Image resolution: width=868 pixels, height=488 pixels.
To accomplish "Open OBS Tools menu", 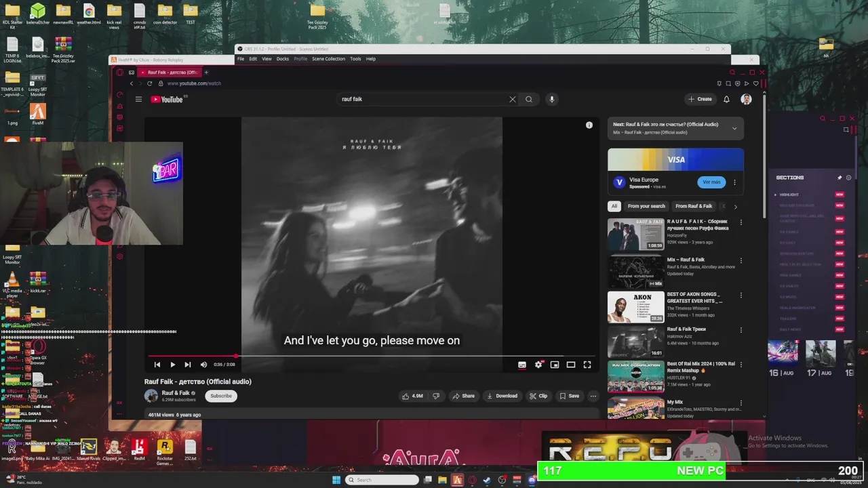I will point(355,59).
